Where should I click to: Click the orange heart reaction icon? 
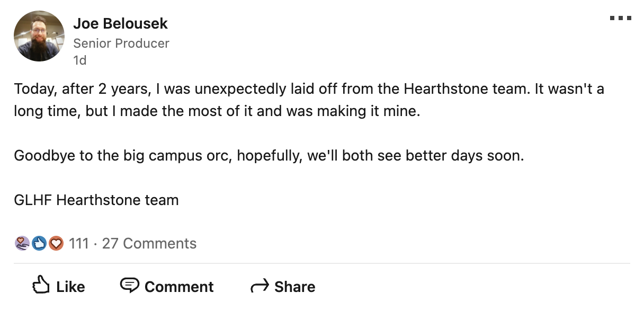click(56, 243)
